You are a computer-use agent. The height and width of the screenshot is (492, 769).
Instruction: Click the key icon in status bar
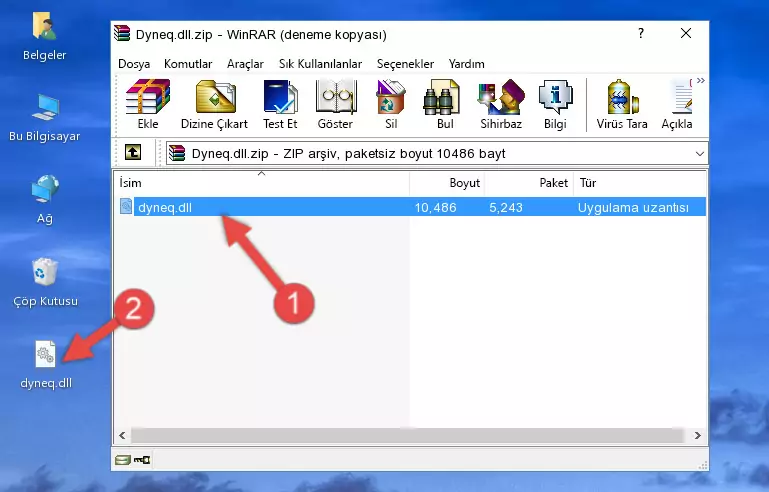pos(142,460)
